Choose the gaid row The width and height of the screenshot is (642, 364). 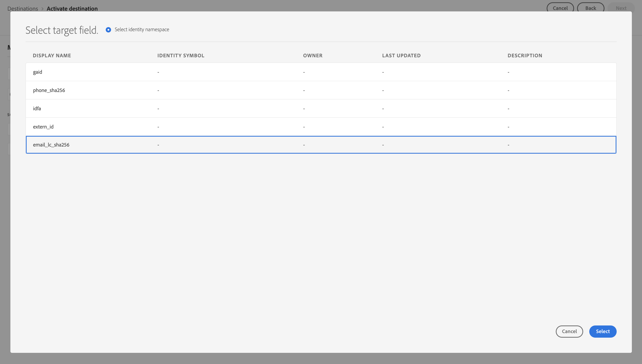click(x=321, y=72)
